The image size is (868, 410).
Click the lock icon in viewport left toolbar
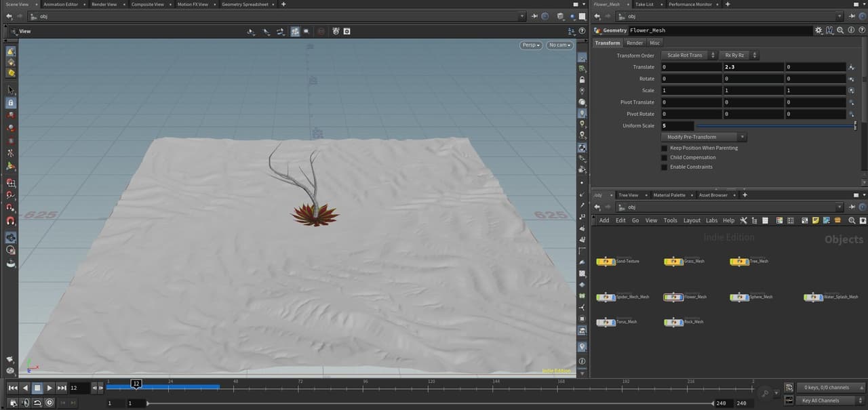(11, 102)
